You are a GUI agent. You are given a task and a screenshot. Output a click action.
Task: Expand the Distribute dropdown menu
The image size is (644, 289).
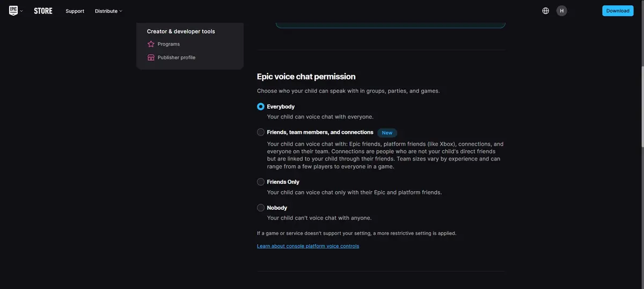(x=108, y=11)
